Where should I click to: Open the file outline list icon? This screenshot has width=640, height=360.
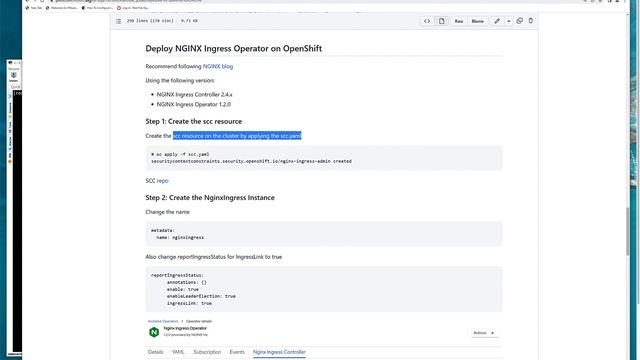pos(118,21)
